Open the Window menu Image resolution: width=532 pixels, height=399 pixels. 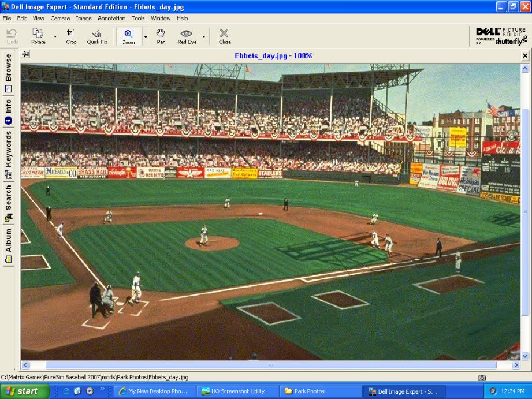pos(161,18)
